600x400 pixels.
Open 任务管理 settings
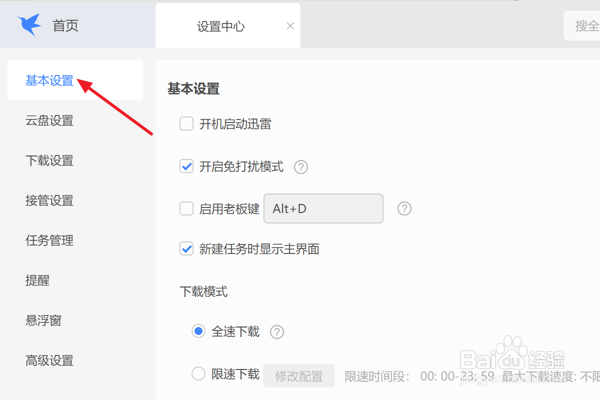(x=50, y=241)
